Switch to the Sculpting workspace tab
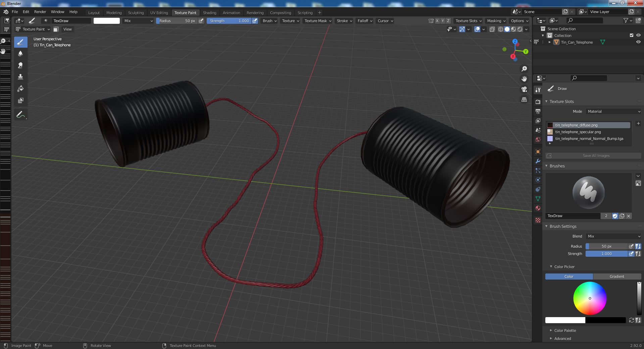Screen dimensions: 644x349 136,13
